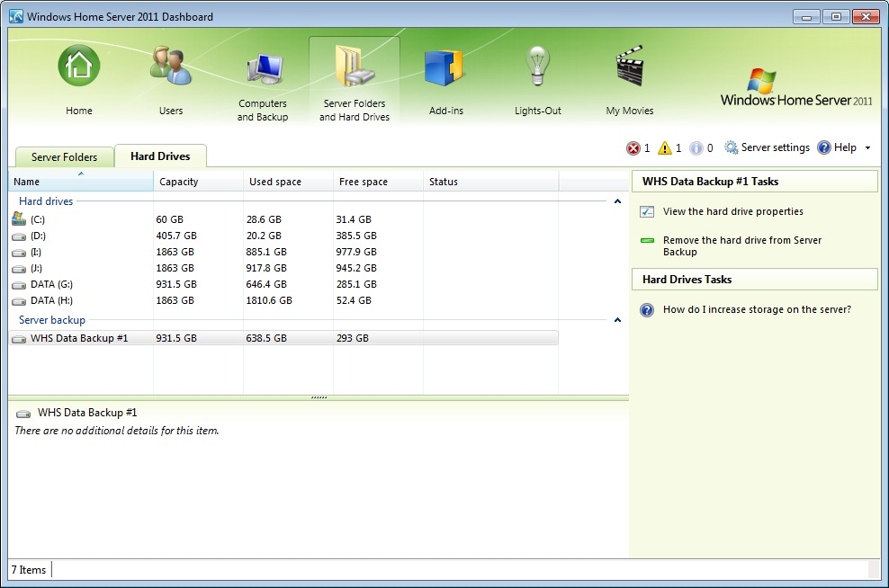Image resolution: width=889 pixels, height=588 pixels.
Task: Click the yellow warning alerts icon
Action: click(664, 148)
